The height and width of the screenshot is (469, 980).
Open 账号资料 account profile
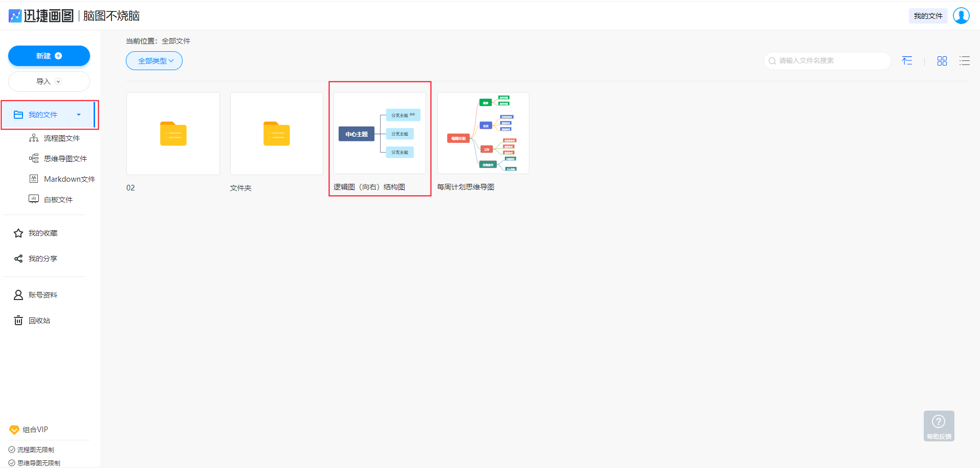click(42, 295)
